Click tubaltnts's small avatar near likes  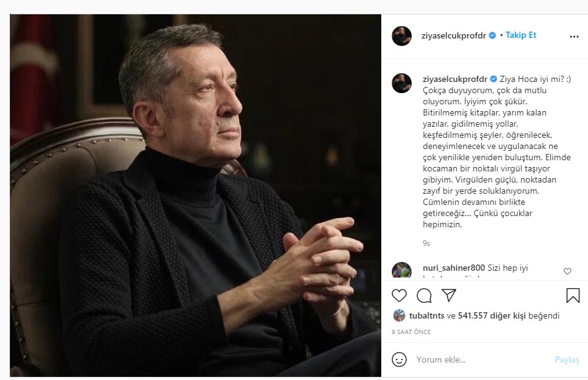click(x=399, y=315)
